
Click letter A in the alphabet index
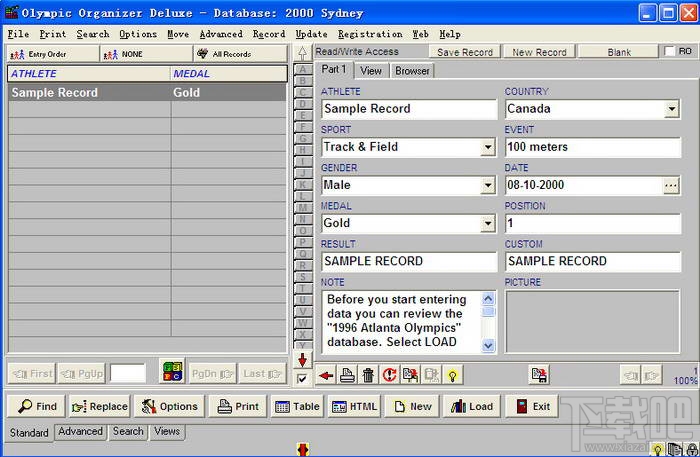tap(303, 70)
